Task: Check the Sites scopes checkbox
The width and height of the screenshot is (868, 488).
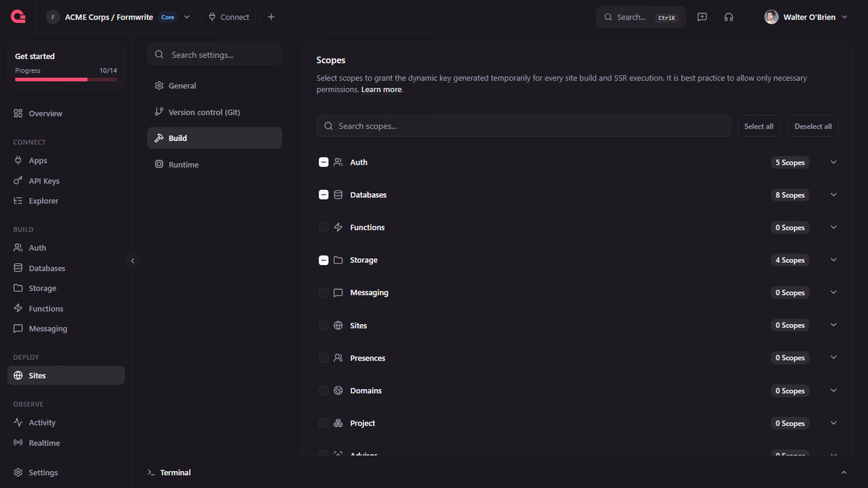Action: coord(323,325)
